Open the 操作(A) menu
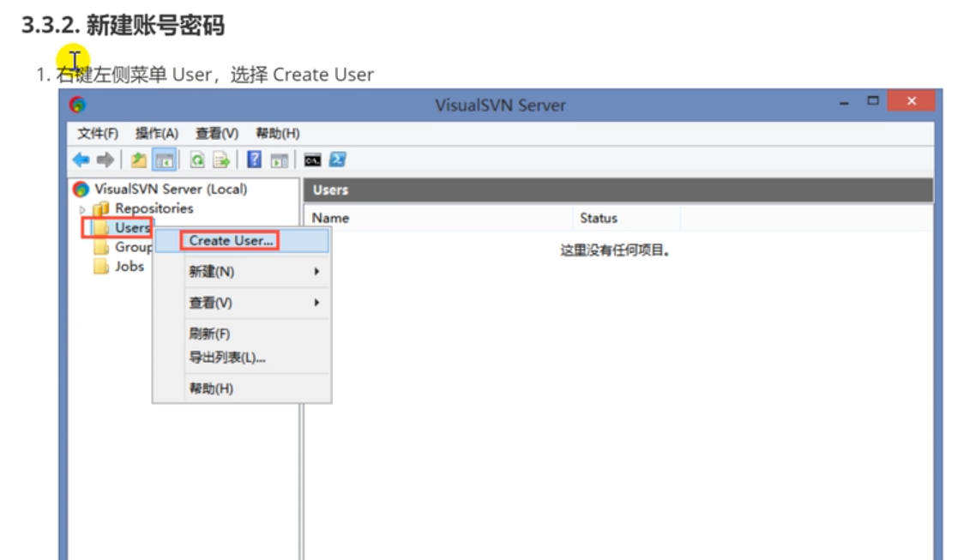964x560 pixels. click(x=157, y=134)
